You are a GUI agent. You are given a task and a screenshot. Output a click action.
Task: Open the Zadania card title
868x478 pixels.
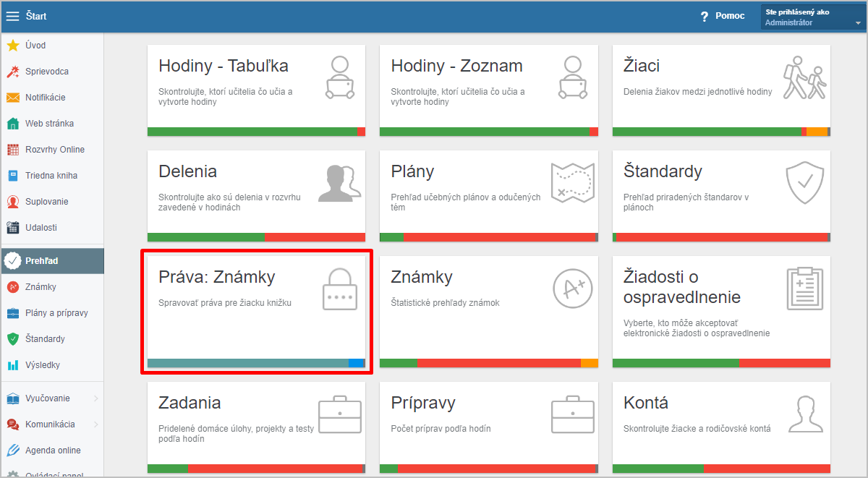[190, 403]
